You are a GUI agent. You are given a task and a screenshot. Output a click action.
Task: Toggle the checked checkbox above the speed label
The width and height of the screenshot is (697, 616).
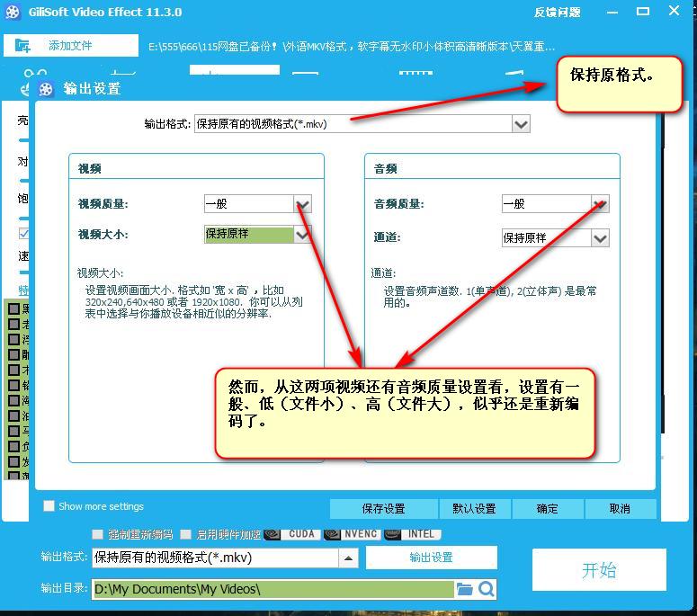24,233
